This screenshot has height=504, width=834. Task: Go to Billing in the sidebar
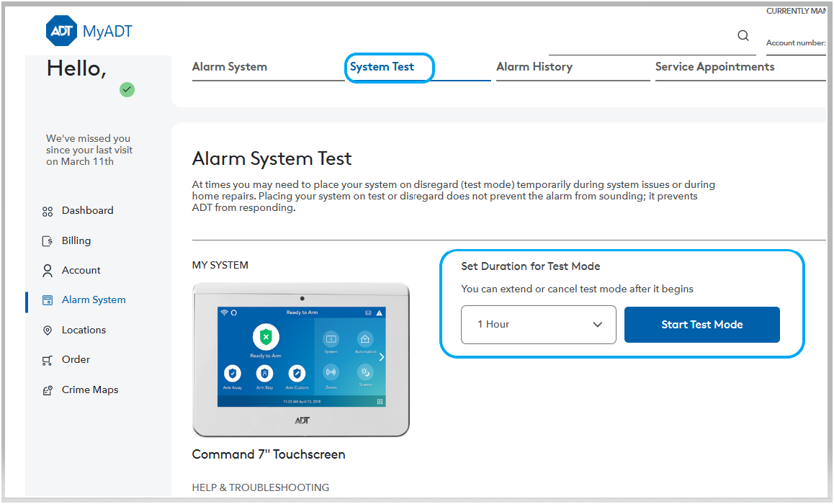pos(76,240)
